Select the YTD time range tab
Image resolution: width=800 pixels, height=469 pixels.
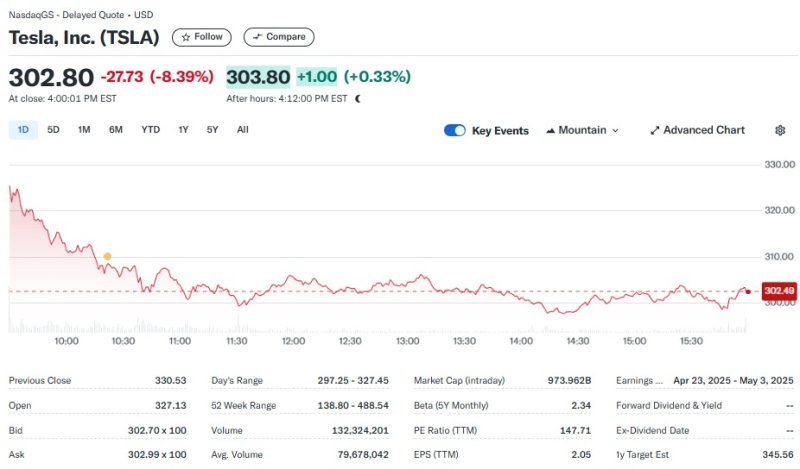tap(151, 130)
